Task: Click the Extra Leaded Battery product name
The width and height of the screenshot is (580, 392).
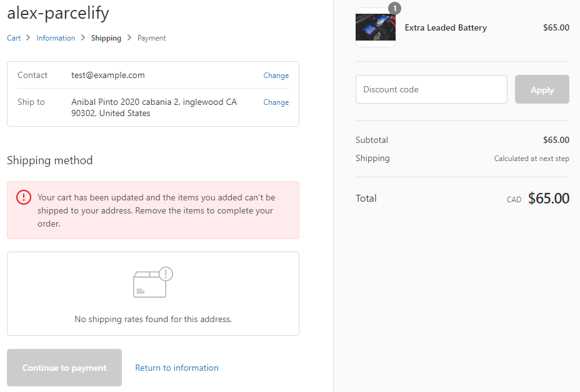Action: [446, 27]
